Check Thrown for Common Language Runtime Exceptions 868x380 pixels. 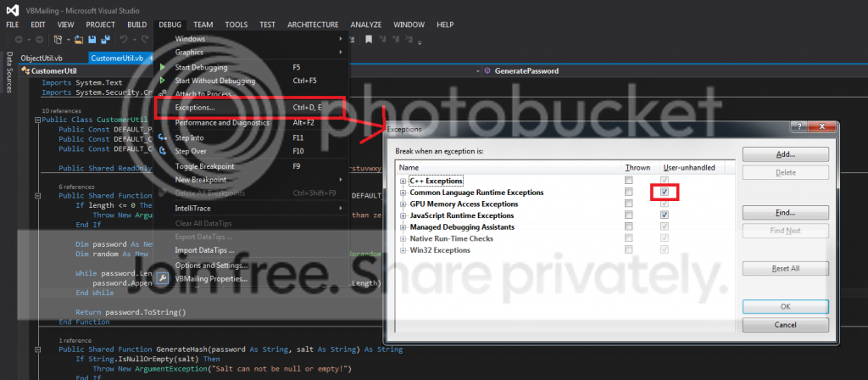[x=628, y=193]
